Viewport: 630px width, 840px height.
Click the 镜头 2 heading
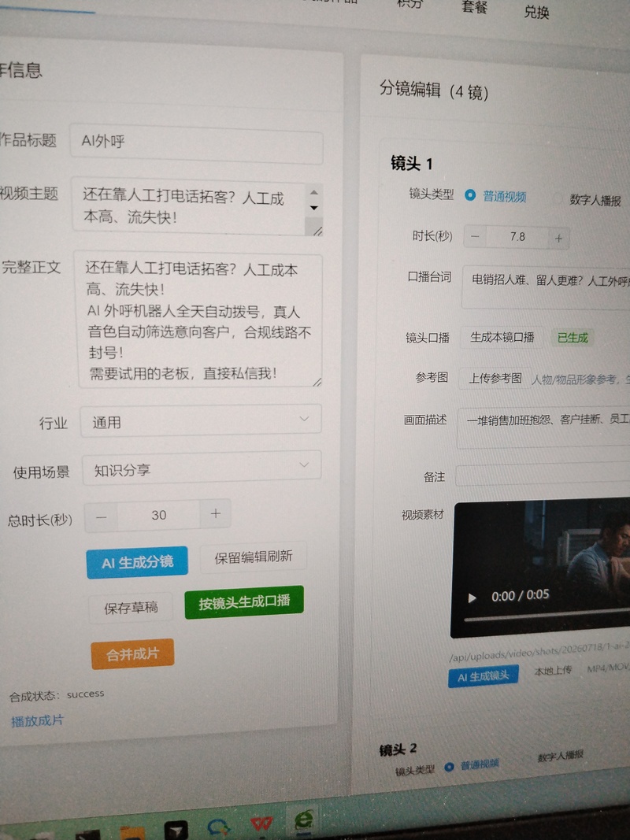click(398, 749)
